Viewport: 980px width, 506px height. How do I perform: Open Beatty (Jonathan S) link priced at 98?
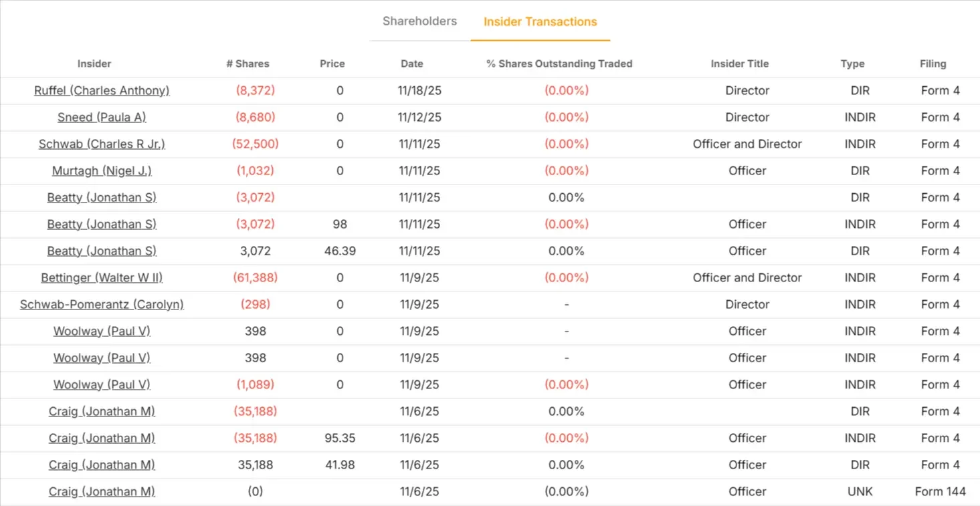[102, 224]
